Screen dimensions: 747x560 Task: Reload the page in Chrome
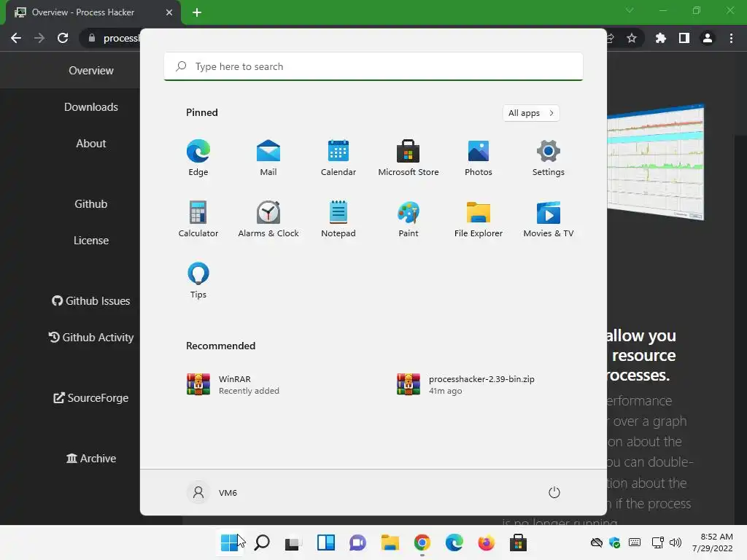coord(63,38)
